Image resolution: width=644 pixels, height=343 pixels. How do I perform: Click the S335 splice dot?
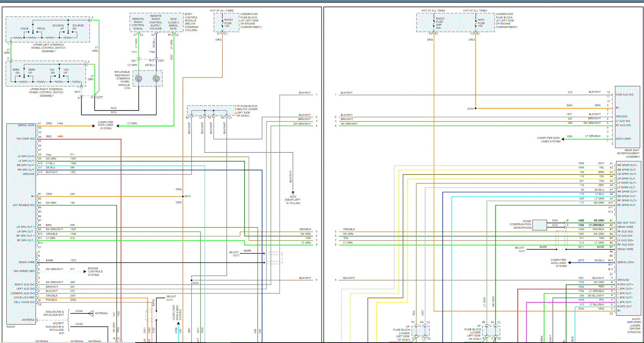[x=475, y=109]
